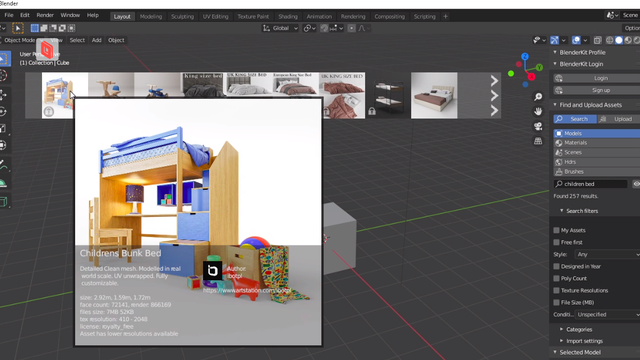Open the Add menu in viewport header
The height and width of the screenshot is (360, 640).
pos(96,40)
